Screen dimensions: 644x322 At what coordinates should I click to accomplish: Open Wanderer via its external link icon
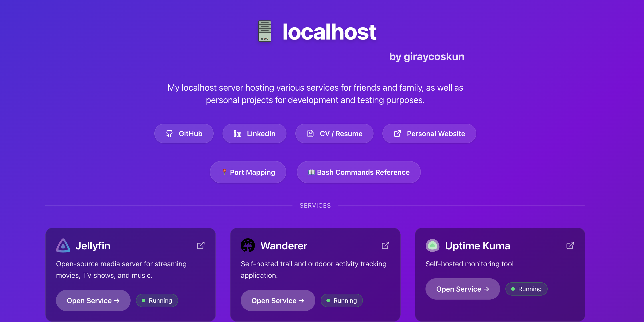(385, 246)
